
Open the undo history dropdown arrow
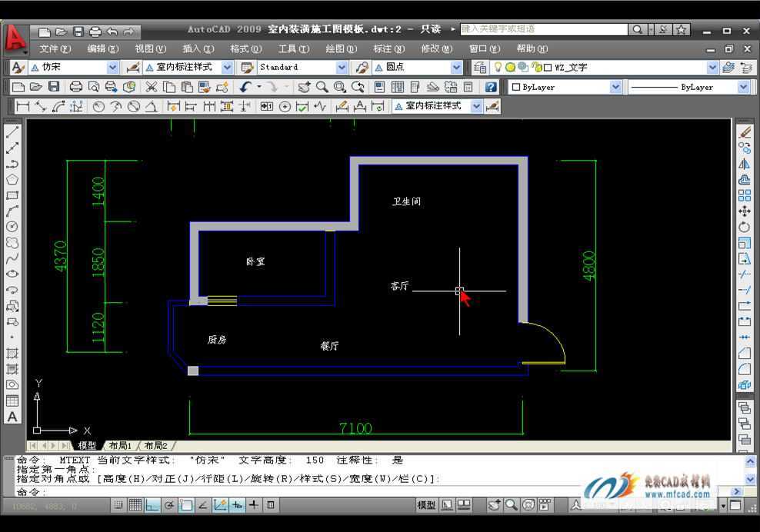pos(259,87)
